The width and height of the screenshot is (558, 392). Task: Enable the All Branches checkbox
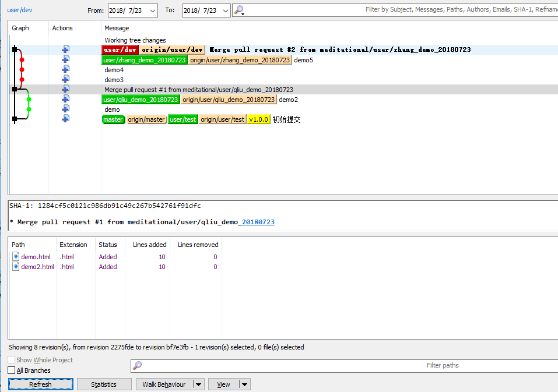click(12, 370)
